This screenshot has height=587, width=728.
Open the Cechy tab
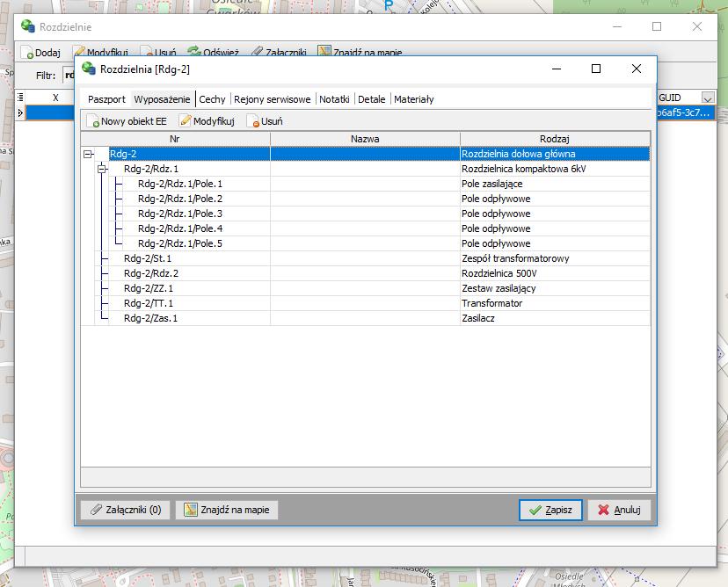(x=212, y=99)
